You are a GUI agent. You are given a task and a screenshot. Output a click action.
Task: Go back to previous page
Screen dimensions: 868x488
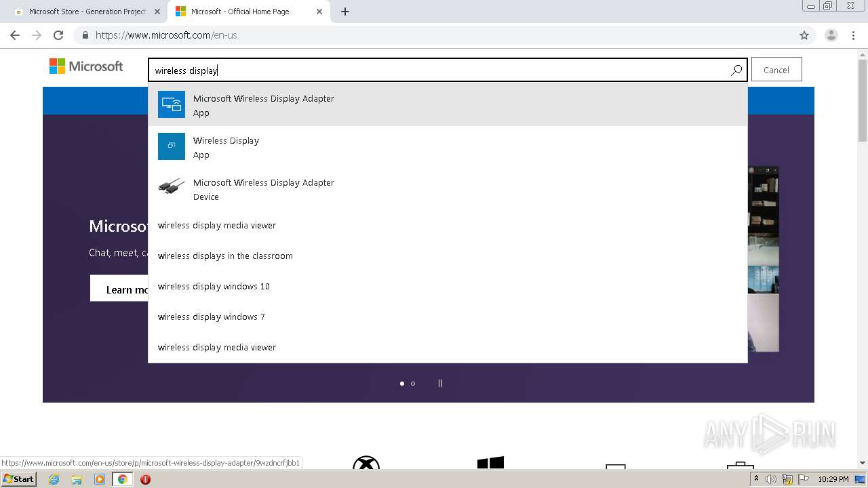pyautogui.click(x=15, y=35)
